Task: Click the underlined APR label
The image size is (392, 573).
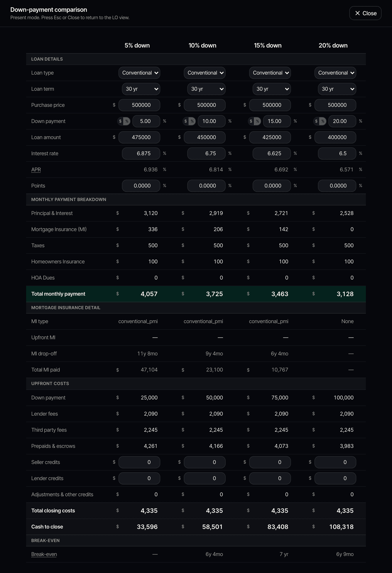Action: point(36,170)
